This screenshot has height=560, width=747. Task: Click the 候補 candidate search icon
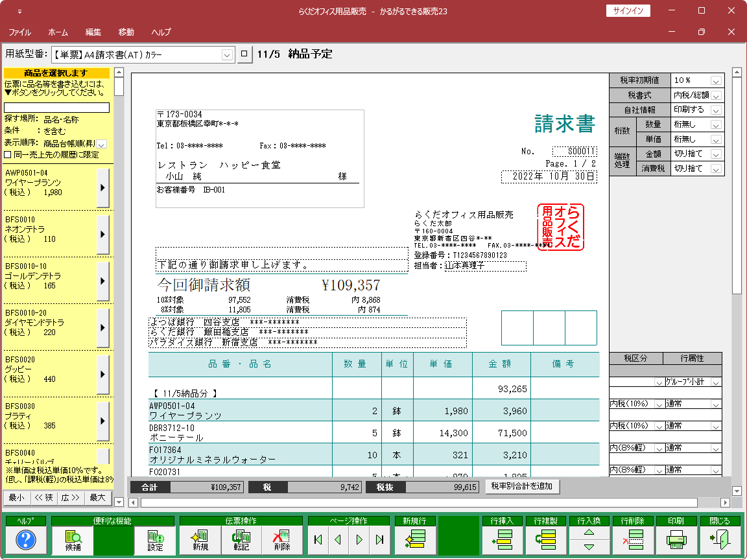tap(73, 540)
